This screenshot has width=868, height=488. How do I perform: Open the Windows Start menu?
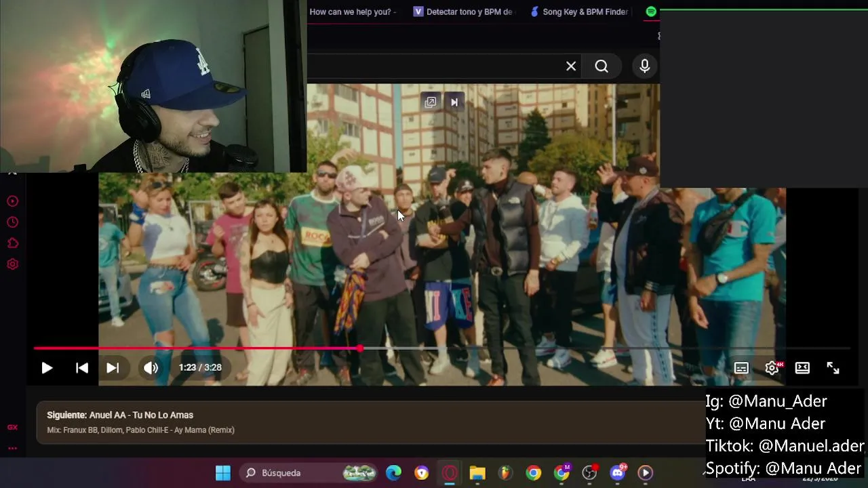(x=223, y=472)
